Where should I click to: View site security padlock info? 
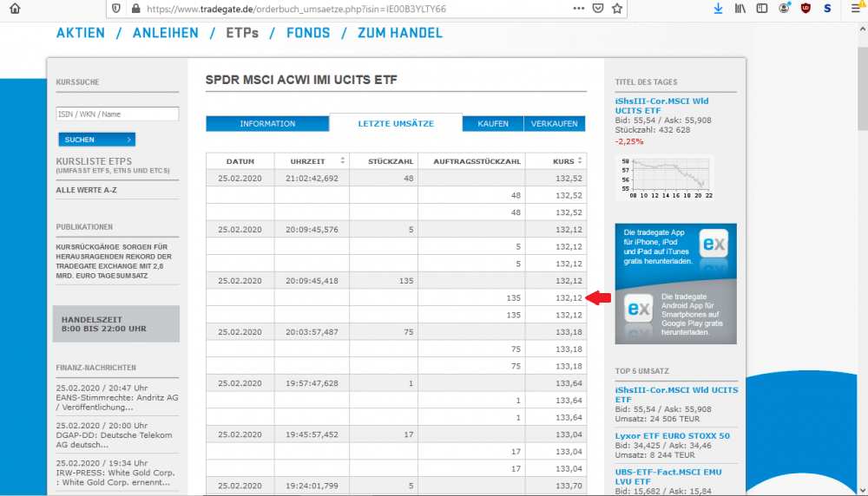pos(135,9)
